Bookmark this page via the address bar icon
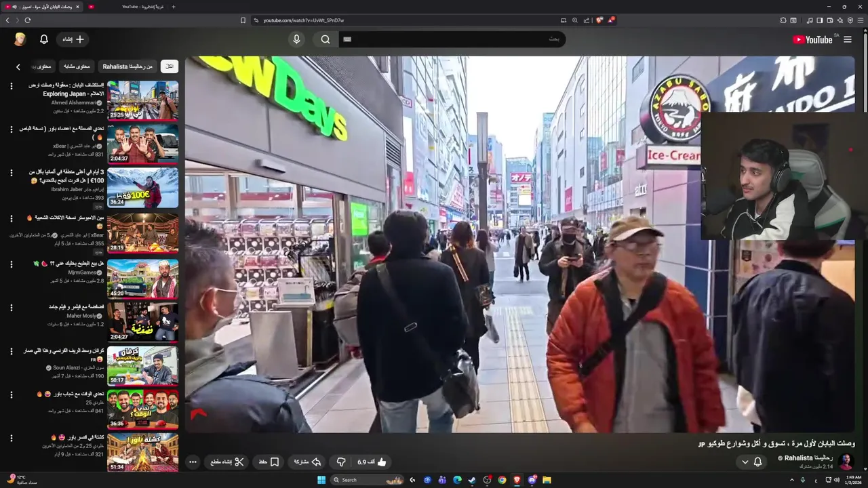Viewport: 868px width, 488px height. tap(243, 20)
